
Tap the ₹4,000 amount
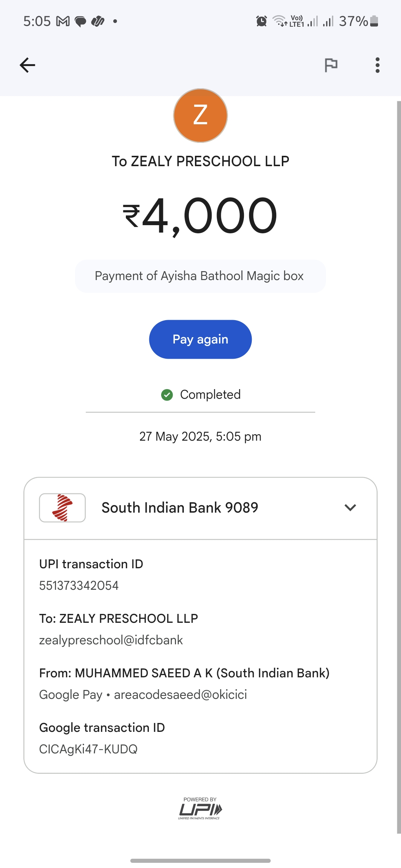[200, 216]
